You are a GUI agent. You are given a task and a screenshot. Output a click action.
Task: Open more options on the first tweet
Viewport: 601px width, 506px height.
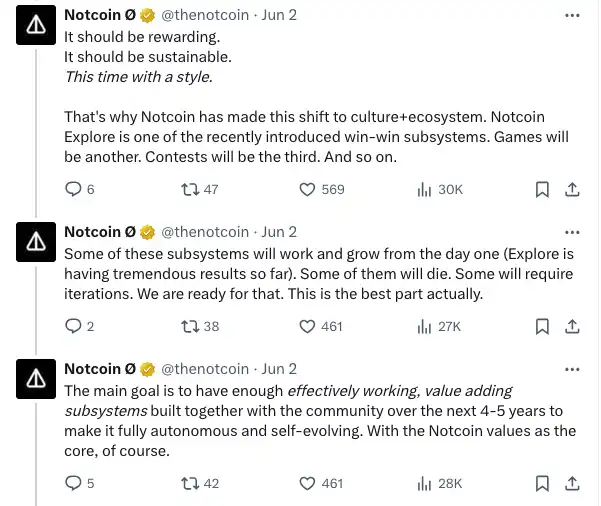point(572,15)
